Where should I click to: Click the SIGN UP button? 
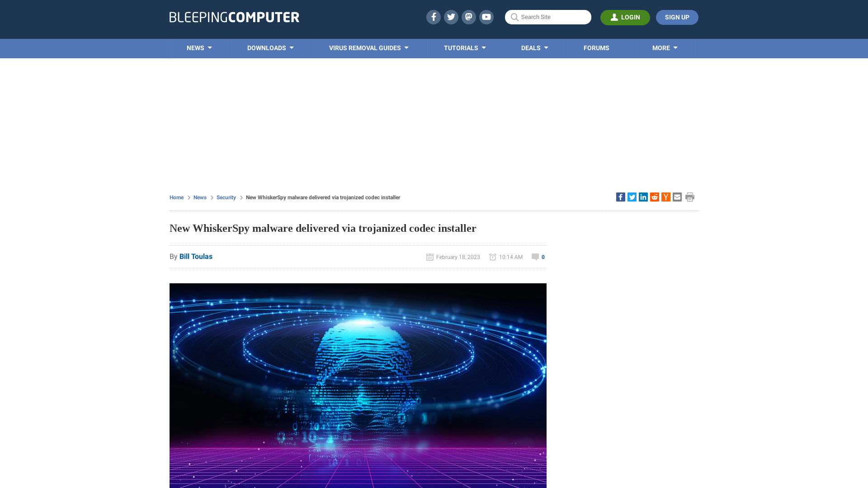click(677, 17)
